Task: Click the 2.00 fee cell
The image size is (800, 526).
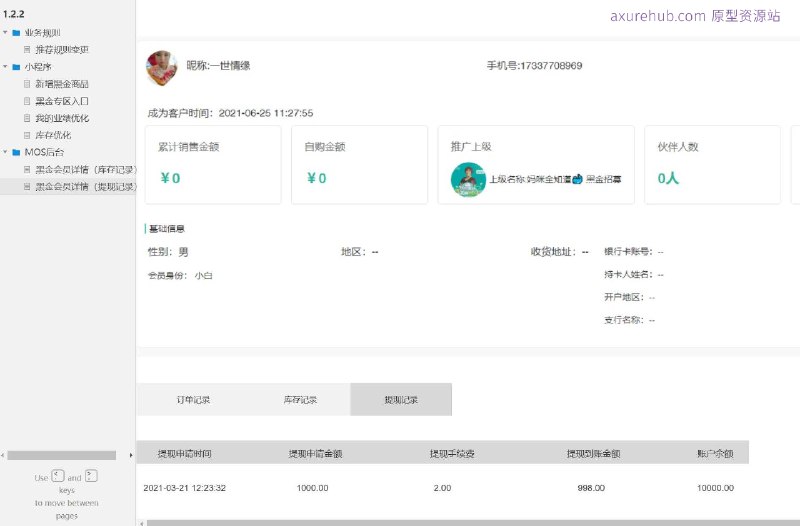Action: coord(442,488)
